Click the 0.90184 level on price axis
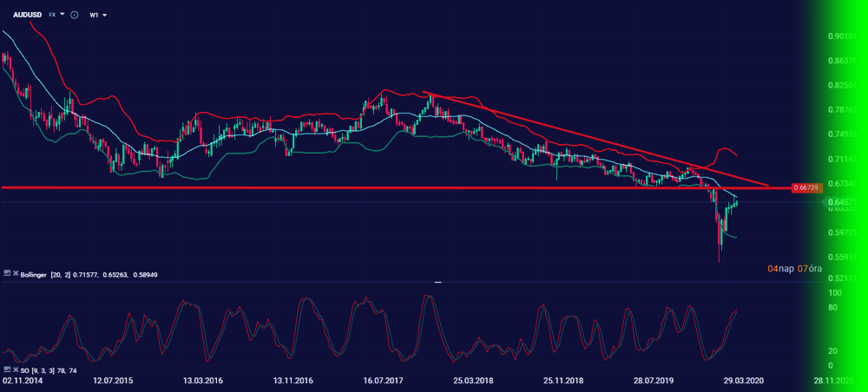Image resolution: width=868 pixels, height=392 pixels. 843,36
